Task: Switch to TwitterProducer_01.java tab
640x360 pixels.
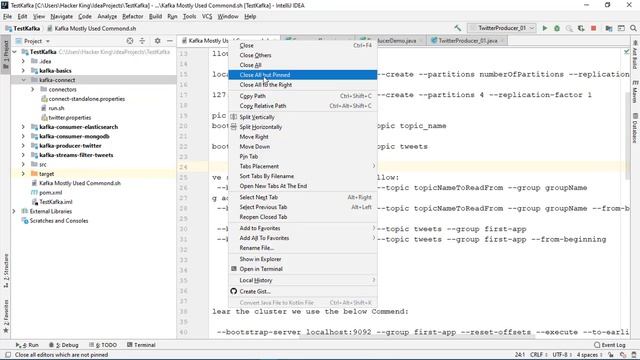Action: (x=468, y=40)
